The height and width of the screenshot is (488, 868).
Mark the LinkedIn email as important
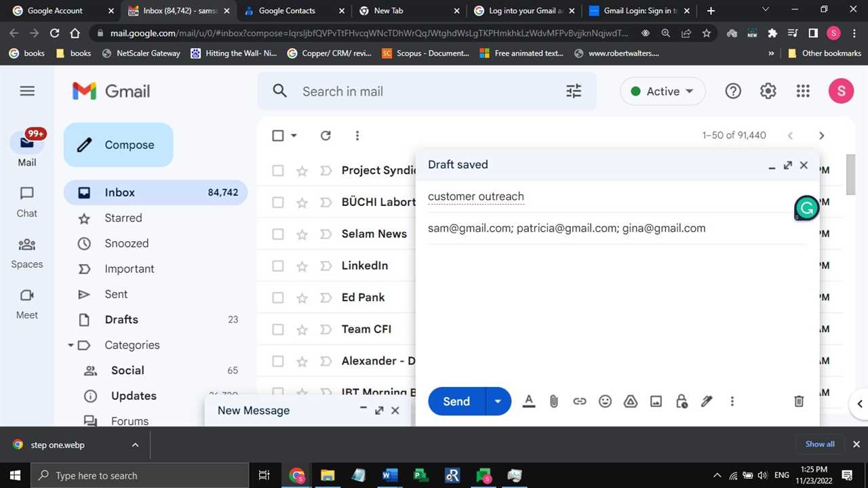click(325, 266)
